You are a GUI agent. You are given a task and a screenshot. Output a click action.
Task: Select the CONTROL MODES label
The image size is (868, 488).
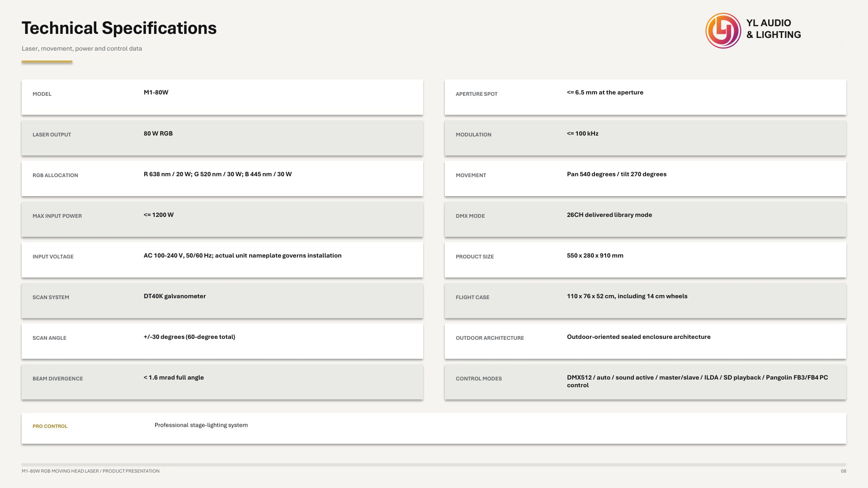tap(479, 379)
